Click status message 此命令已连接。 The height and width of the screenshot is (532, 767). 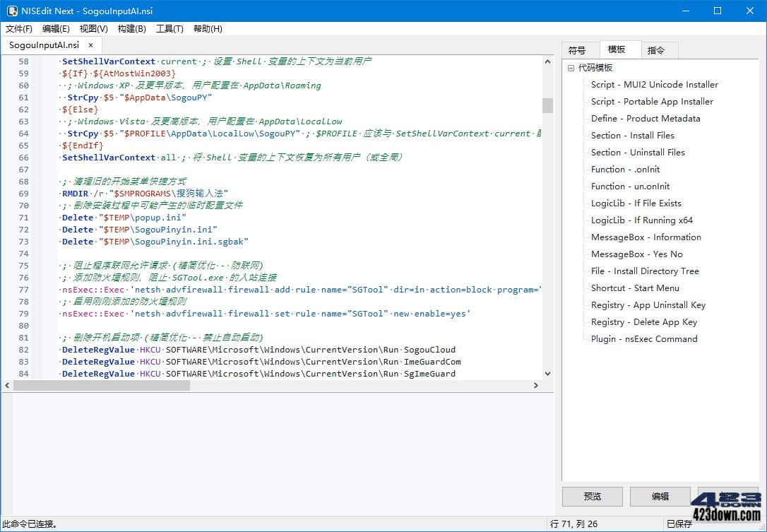pyautogui.click(x=30, y=524)
